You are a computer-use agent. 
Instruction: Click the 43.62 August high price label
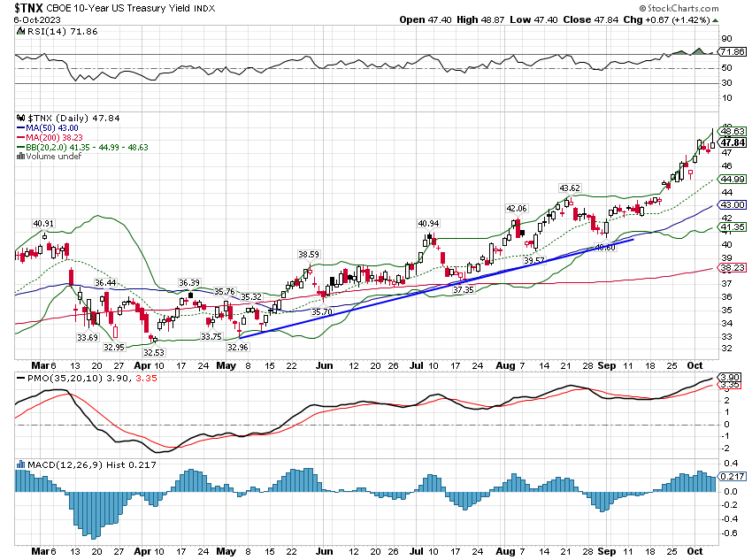(569, 188)
